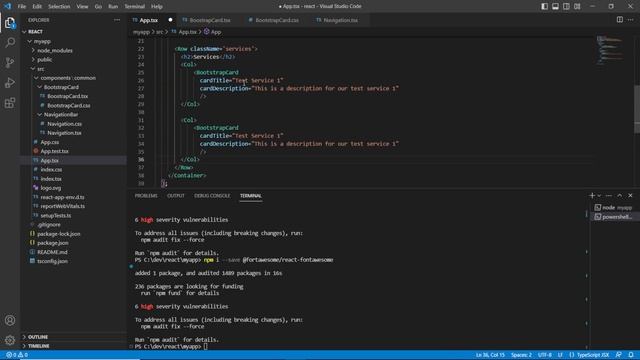Collapse the components\common folder
This screenshot has height=360, width=640.
point(73,78)
